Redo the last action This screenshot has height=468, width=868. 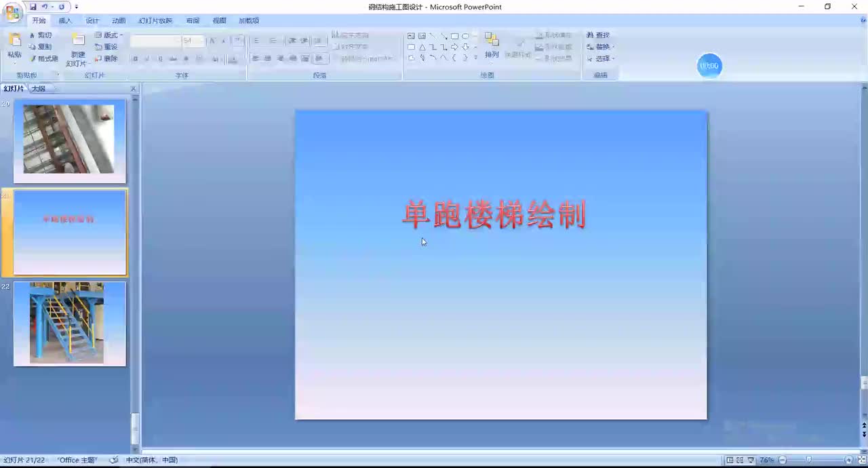(x=61, y=7)
